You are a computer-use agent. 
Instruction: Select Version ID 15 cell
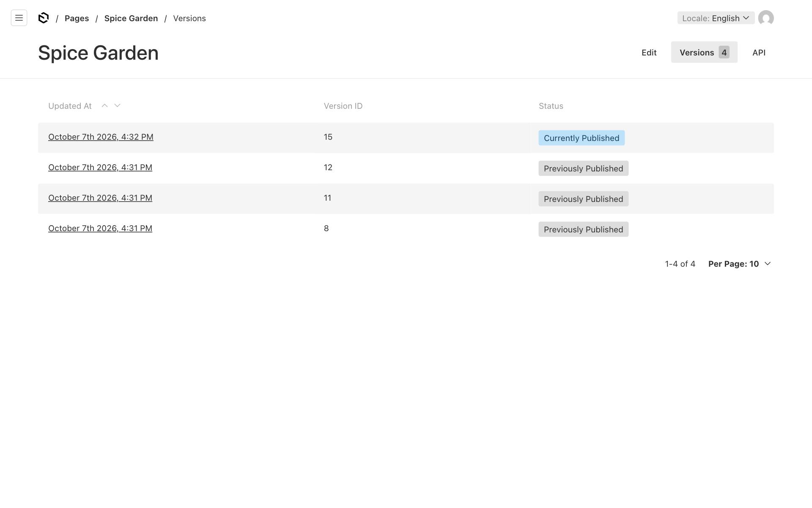328,137
